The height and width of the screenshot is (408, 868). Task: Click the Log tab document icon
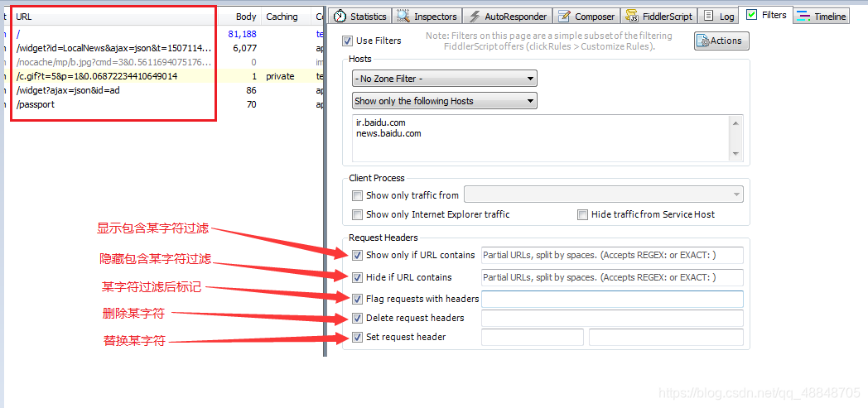[709, 16]
